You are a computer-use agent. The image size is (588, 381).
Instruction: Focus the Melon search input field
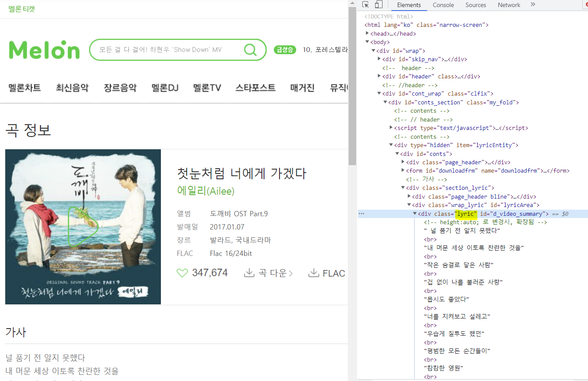170,50
